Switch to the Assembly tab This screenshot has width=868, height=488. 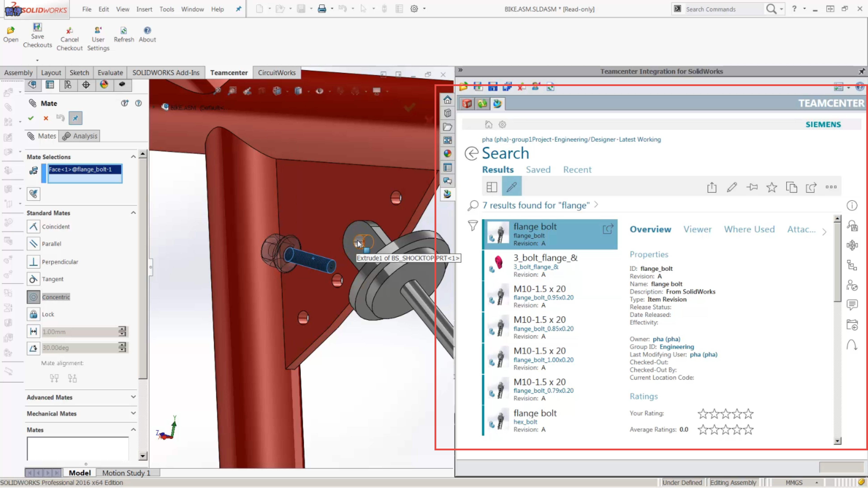[x=19, y=73]
